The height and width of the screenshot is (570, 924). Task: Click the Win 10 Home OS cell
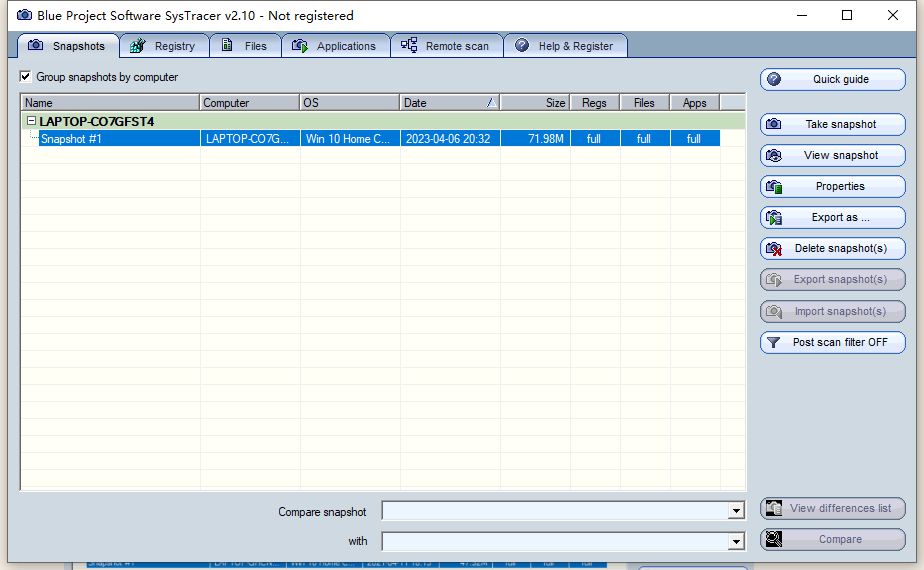[348, 139]
